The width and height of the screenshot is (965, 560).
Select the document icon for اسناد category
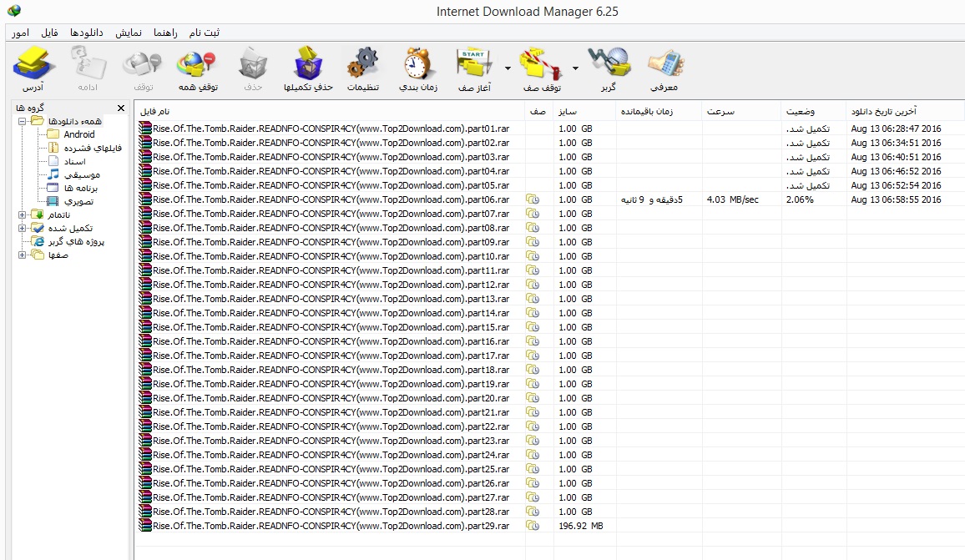click(x=53, y=160)
